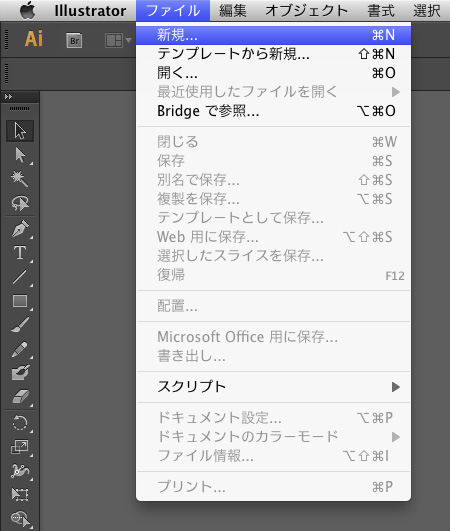
Task: Open the 書式 menu
Action: pyautogui.click(x=381, y=11)
